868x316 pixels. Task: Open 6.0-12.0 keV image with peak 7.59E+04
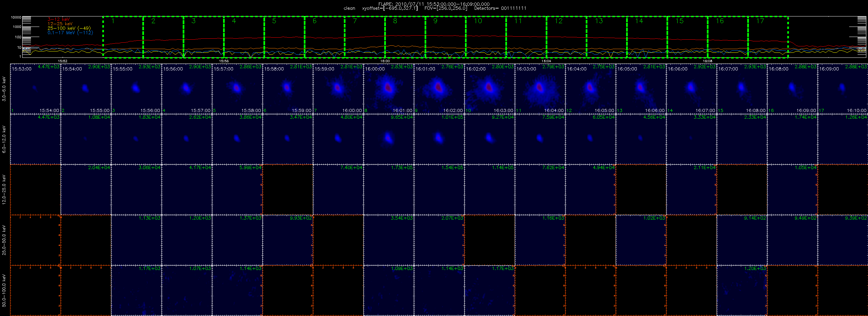pos(540,139)
